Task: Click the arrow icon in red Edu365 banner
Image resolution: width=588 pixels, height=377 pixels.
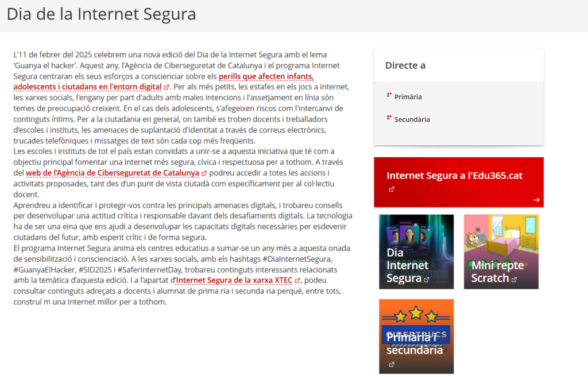Action: [536, 200]
